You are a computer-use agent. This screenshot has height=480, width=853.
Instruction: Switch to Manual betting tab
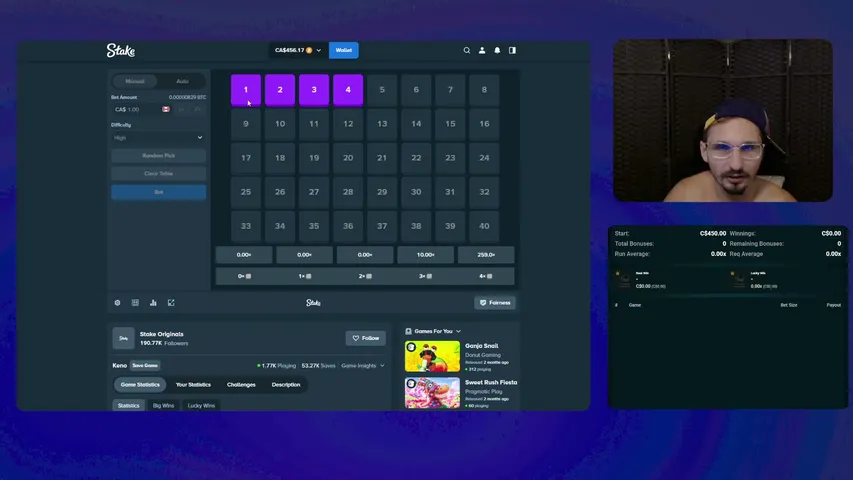click(x=135, y=81)
